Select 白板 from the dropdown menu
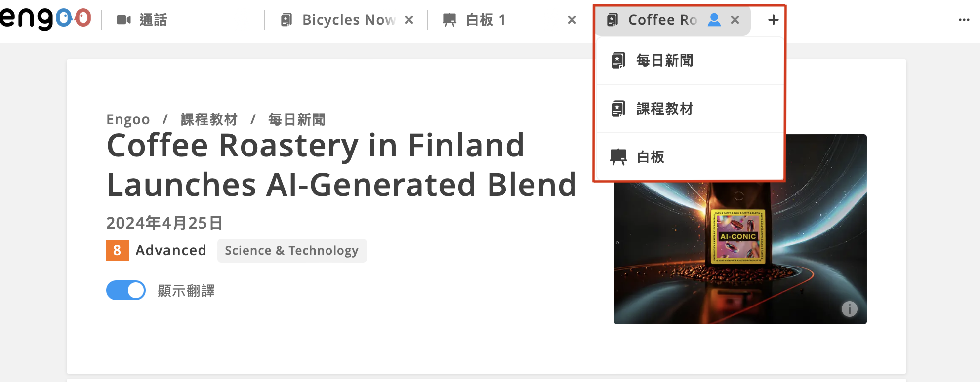This screenshot has height=382, width=980. [650, 157]
